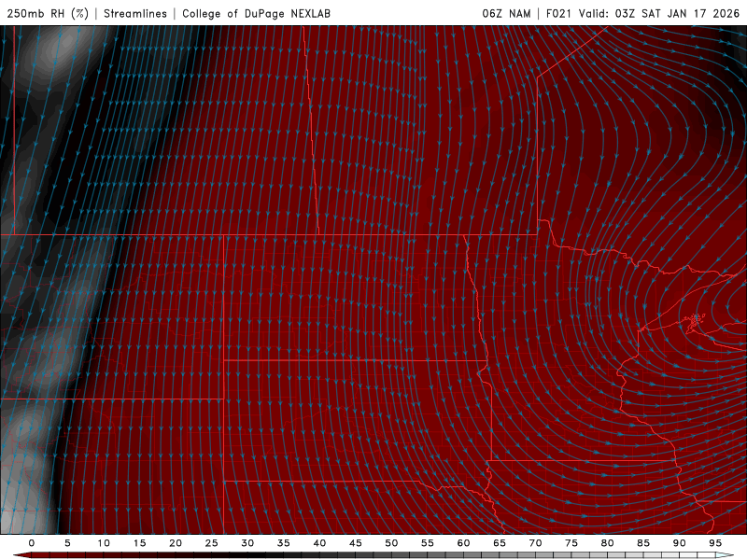
Task: Click the '250mb RH (%)' title text
Action: click(48, 13)
